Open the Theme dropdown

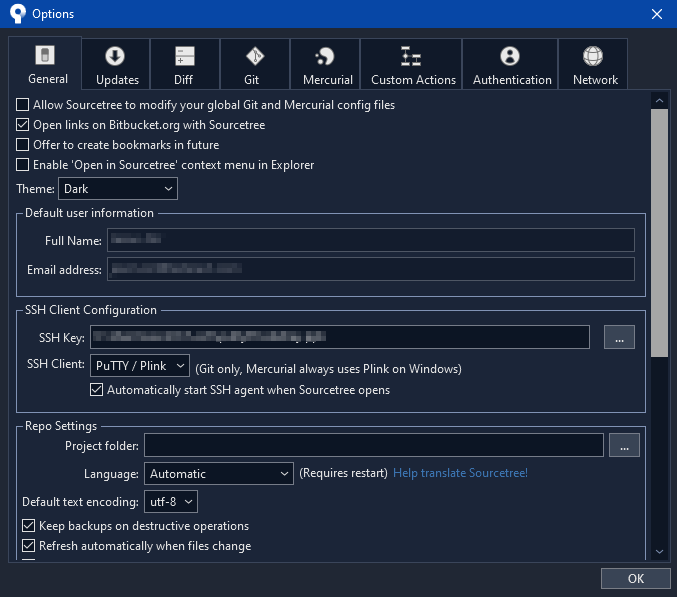coord(118,189)
